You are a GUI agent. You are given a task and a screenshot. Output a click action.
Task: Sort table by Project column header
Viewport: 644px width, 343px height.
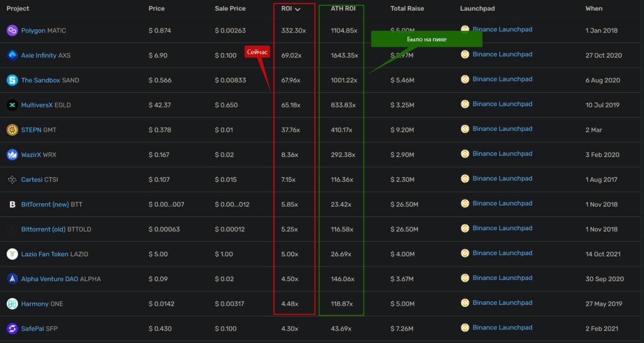[18, 9]
